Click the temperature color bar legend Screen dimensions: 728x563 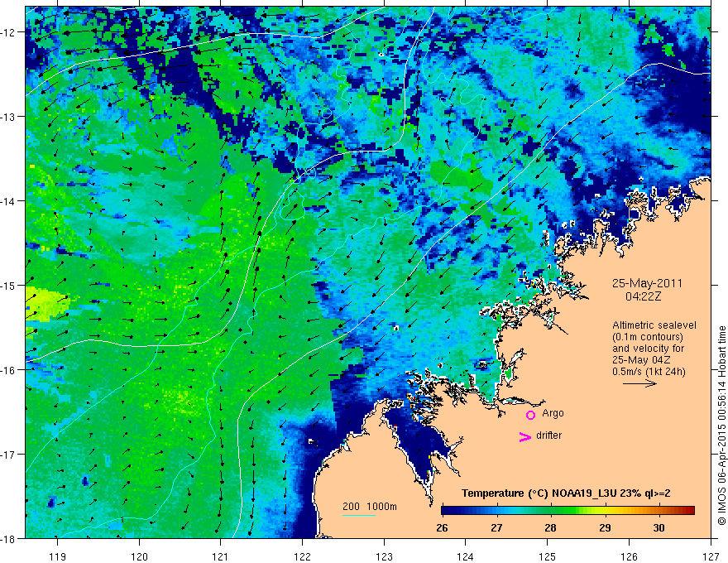pos(568,511)
